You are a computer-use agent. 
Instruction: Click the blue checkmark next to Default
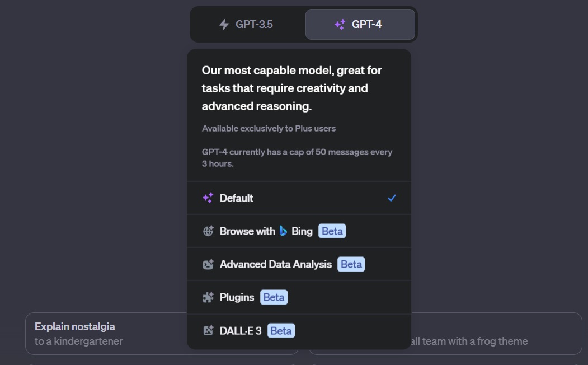tap(392, 198)
